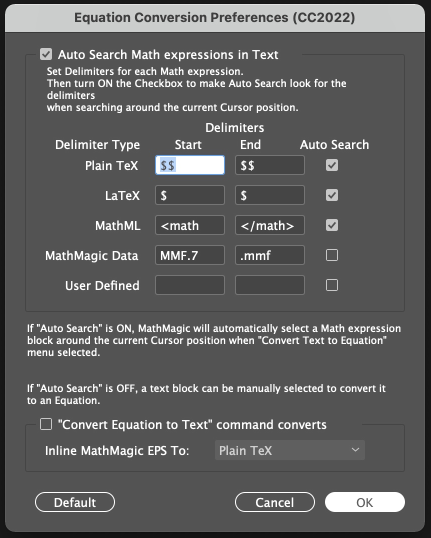Enable "Convert Equation to Text" command converts checkbox
The width and height of the screenshot is (431, 538).
(x=46, y=424)
